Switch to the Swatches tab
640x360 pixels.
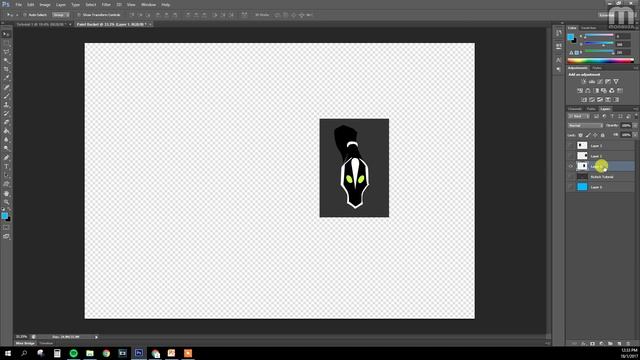589,28
